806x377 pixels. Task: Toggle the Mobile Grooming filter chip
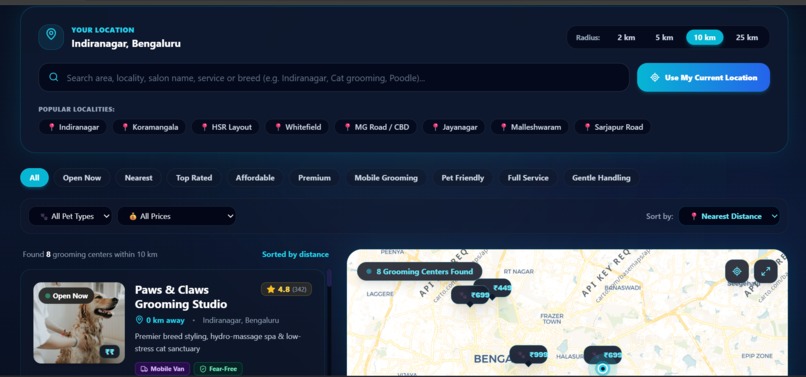386,178
